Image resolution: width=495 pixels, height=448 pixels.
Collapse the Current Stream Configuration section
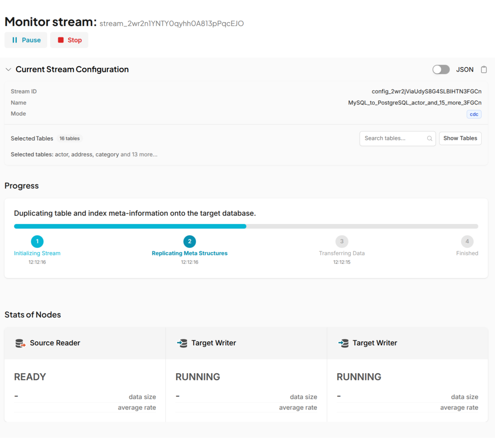(8, 70)
